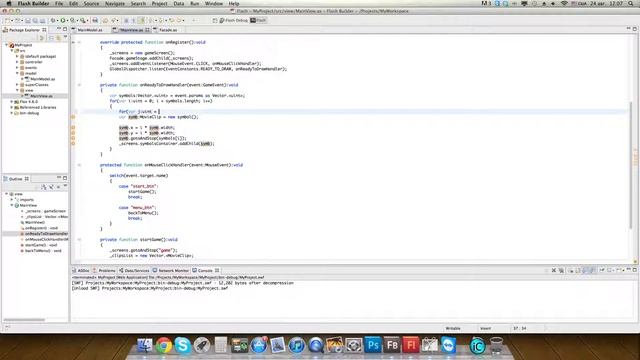This screenshot has height=360, width=640.
Task: Open the Trash in the dock
Action: [x=496, y=345]
